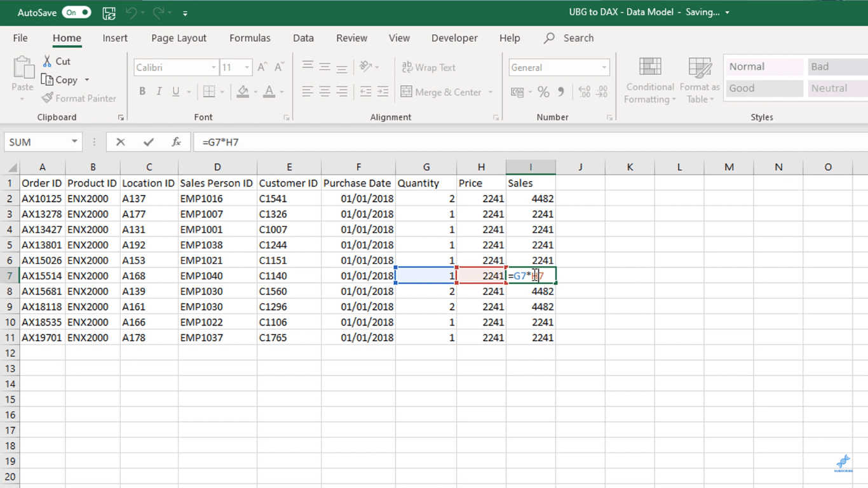Click the Orientation text-angle icon
The height and width of the screenshot is (488, 868).
pyautogui.click(x=365, y=66)
